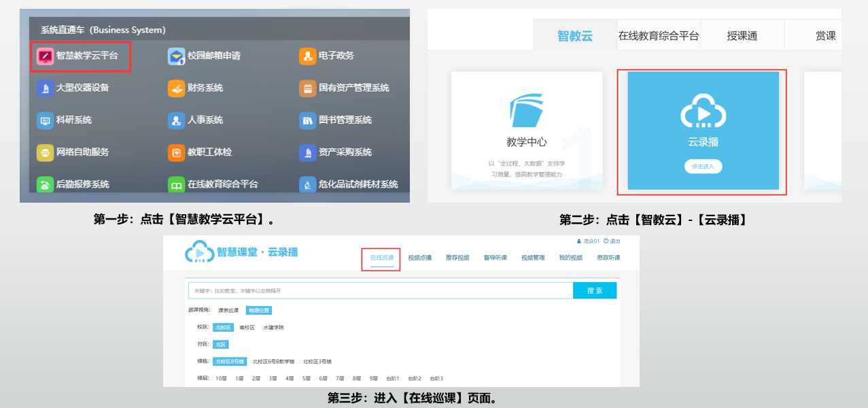Click the 智慧教学云平台 pink icon
This screenshot has height=408, width=868.
click(46, 56)
